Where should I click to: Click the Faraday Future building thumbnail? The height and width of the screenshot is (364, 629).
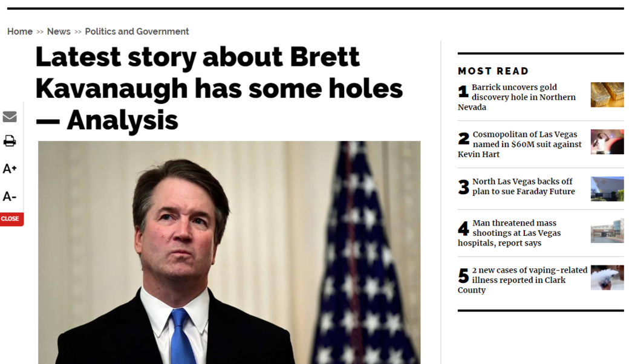click(607, 189)
